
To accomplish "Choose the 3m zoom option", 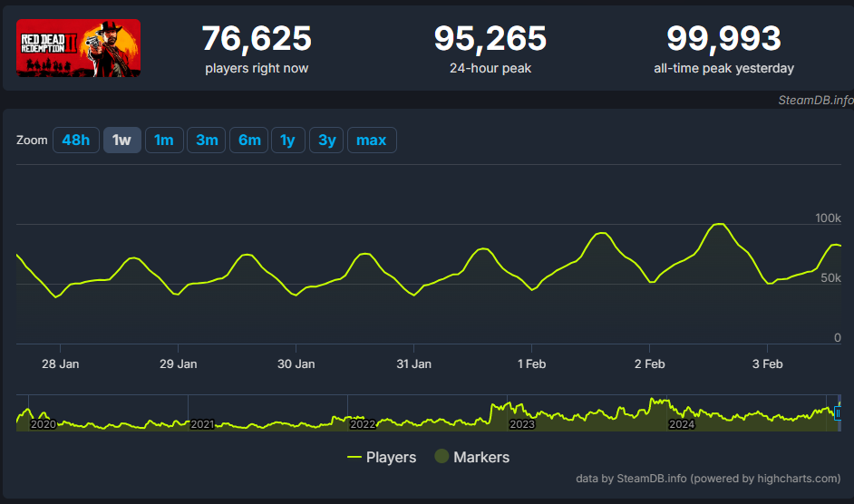I will pos(207,141).
